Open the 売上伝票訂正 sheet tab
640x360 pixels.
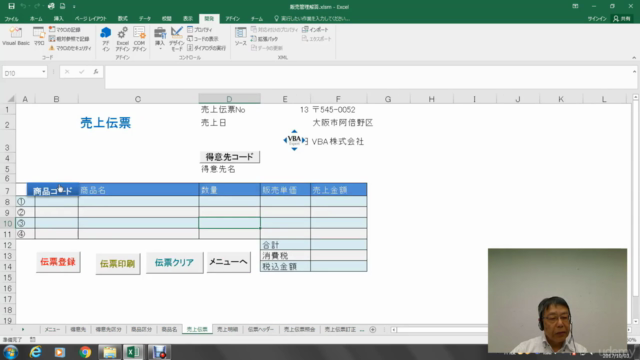[340, 329]
